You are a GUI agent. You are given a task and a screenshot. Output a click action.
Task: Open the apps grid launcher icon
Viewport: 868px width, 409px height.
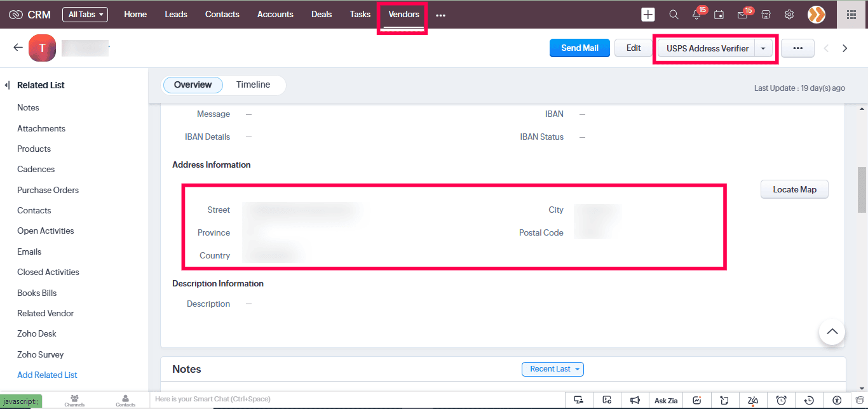851,14
